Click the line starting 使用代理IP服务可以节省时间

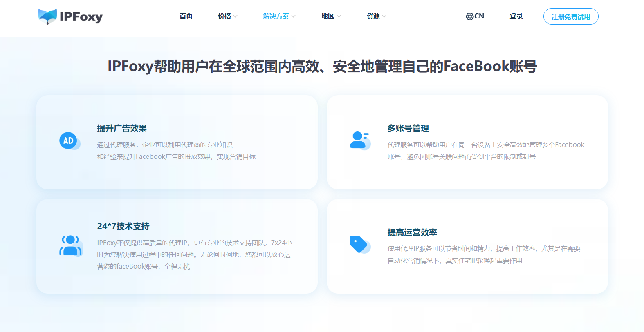[x=484, y=249]
